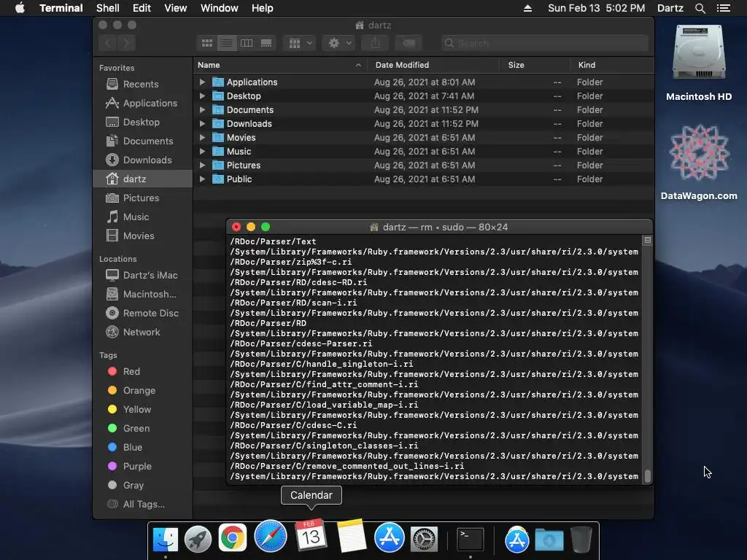
Task: Go back in Finder window
Action: click(x=108, y=43)
